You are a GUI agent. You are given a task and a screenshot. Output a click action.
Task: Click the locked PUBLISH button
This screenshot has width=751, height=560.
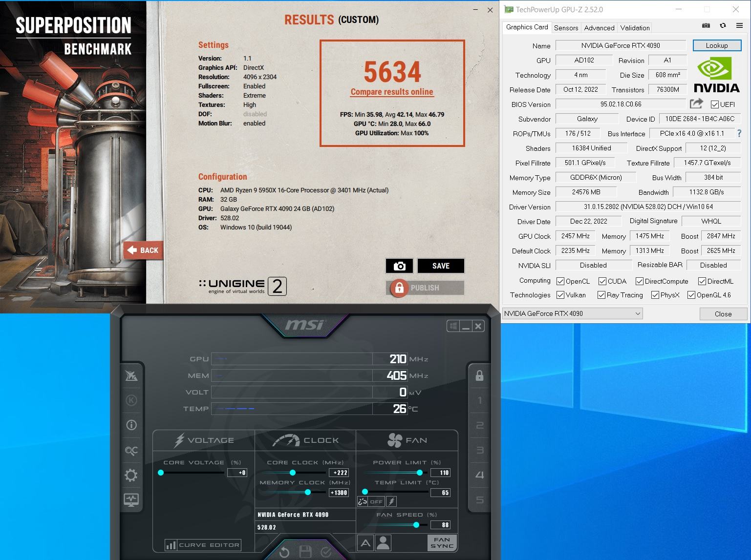click(425, 288)
